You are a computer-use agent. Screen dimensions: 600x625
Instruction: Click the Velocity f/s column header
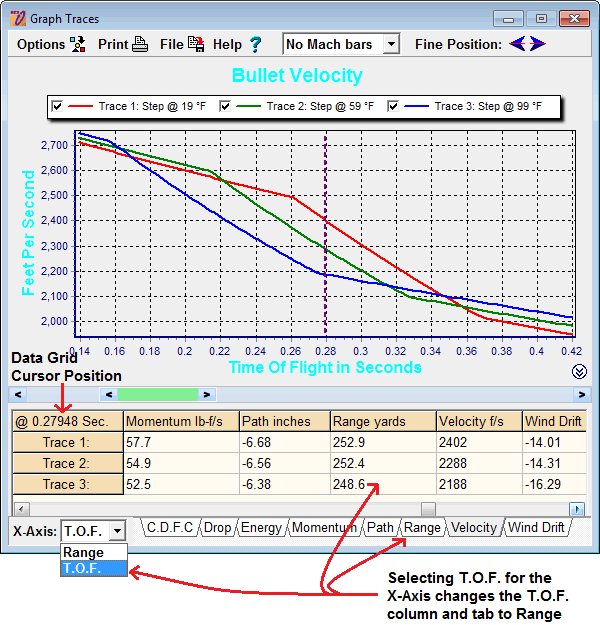point(479,421)
